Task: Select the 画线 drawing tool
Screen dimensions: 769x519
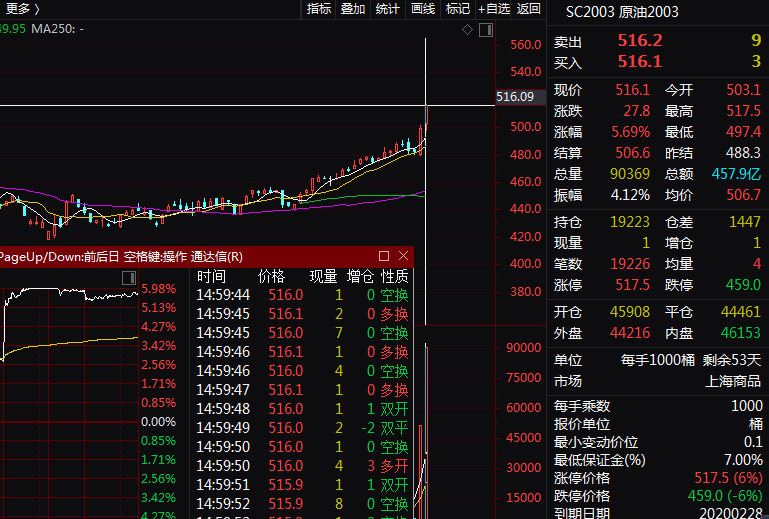Action: click(x=423, y=9)
